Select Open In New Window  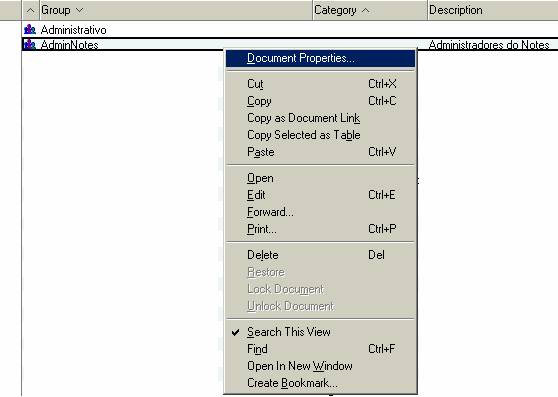pyautogui.click(x=320, y=366)
